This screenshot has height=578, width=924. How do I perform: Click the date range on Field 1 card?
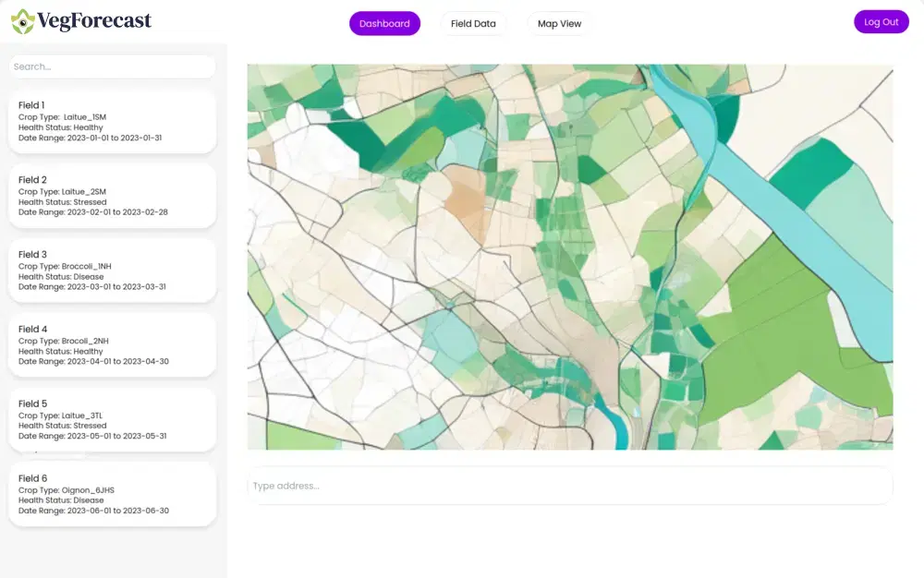point(90,138)
